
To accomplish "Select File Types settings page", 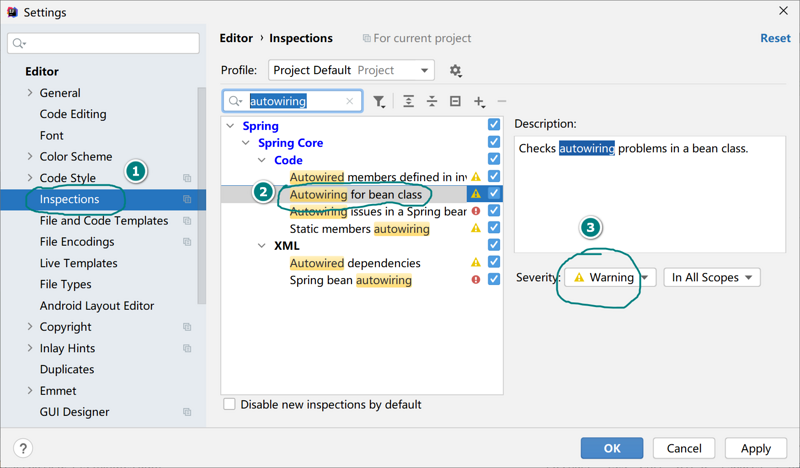I will point(65,284).
